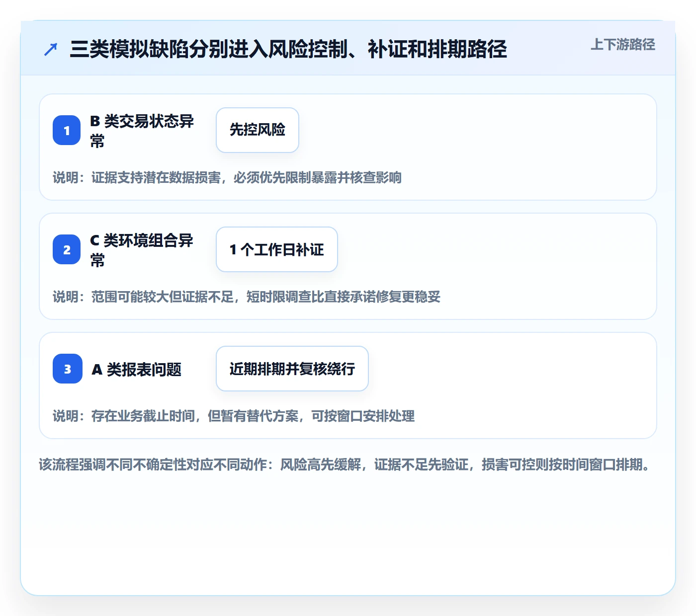Click the note starting 说明：存在业务截止时间
696x616 pixels.
234,416
